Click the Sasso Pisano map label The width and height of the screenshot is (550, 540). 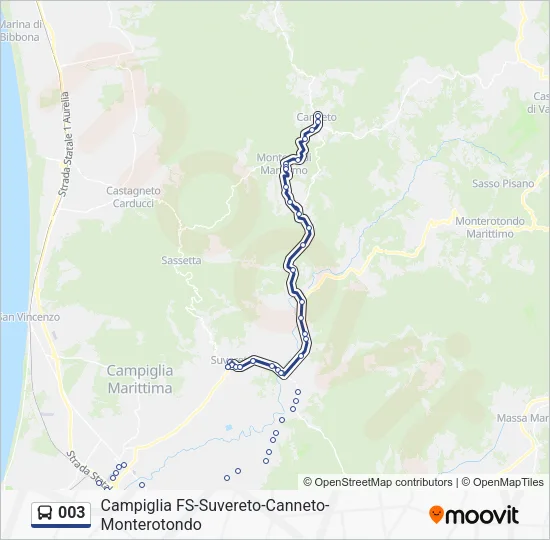pos(503,184)
